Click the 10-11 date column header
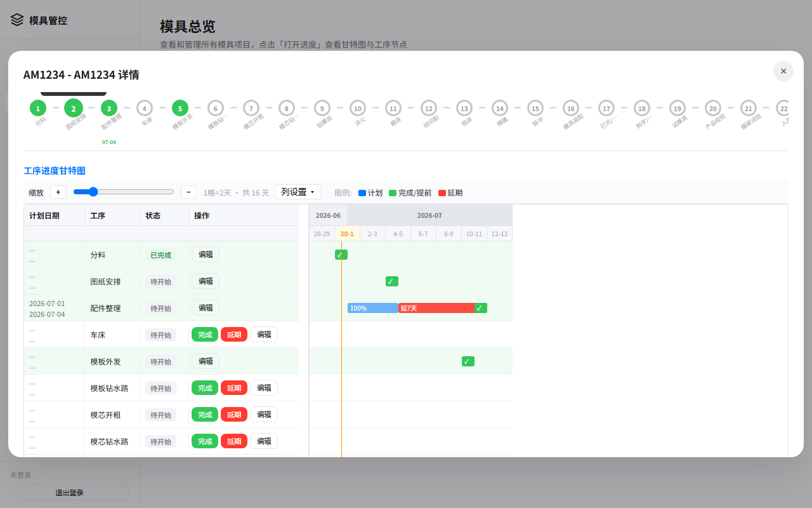Viewport: 812px width, 508px height. coord(474,234)
